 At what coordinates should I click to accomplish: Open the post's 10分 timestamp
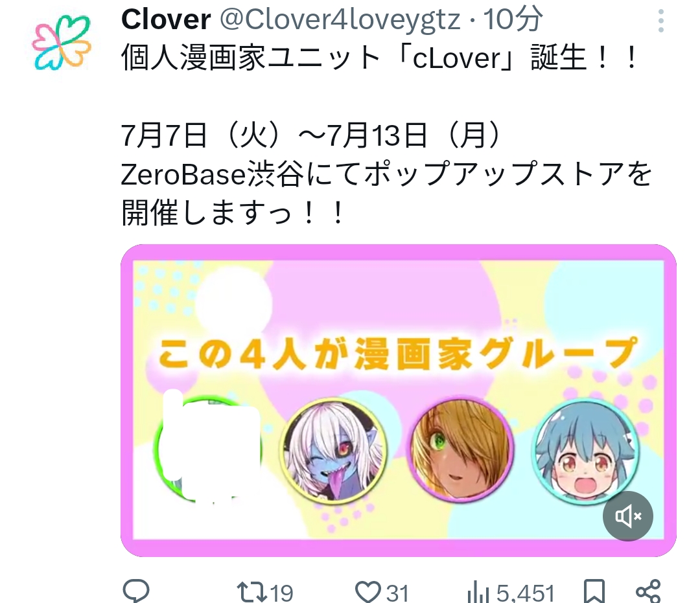[x=513, y=19]
